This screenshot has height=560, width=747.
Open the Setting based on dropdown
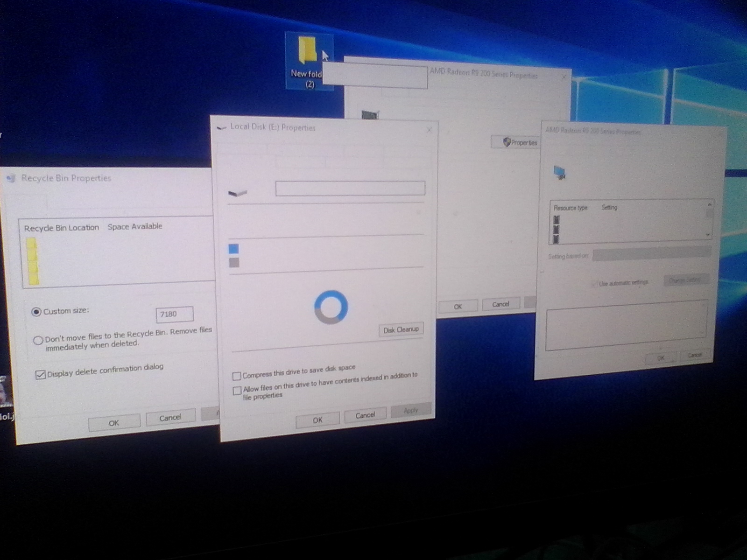tap(652, 254)
